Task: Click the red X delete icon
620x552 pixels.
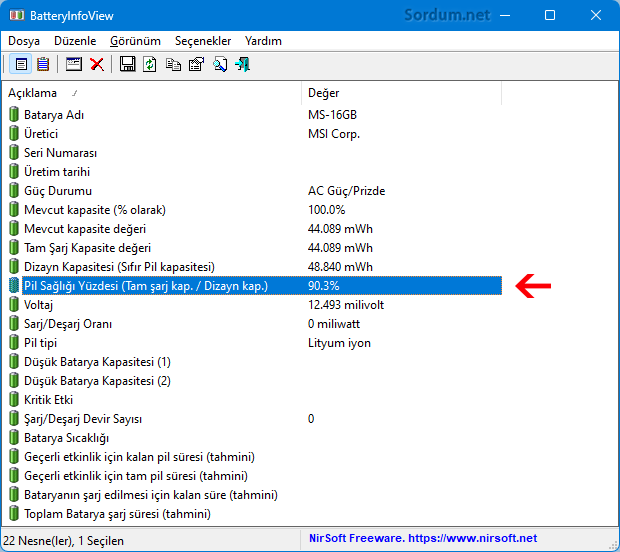Action: click(97, 64)
